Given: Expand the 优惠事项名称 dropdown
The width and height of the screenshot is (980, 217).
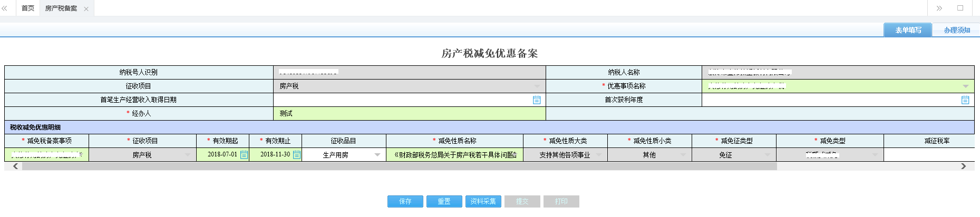Looking at the screenshot, I should coord(965,86).
